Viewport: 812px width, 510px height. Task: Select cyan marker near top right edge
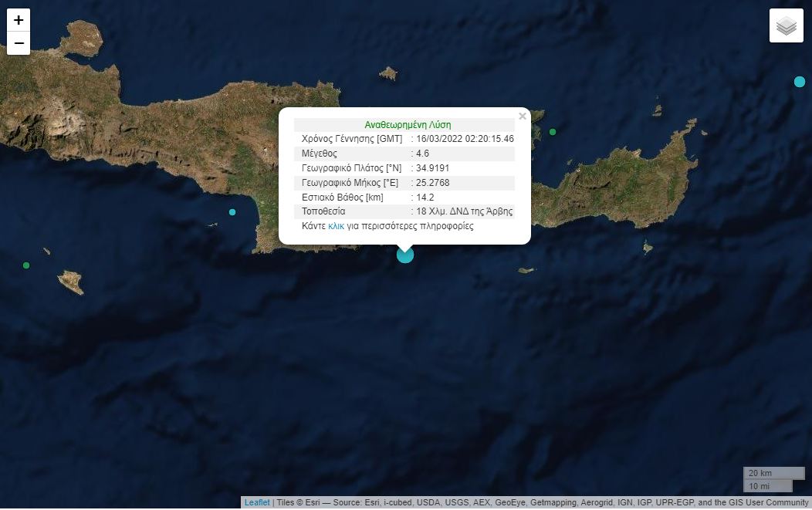pyautogui.click(x=800, y=82)
